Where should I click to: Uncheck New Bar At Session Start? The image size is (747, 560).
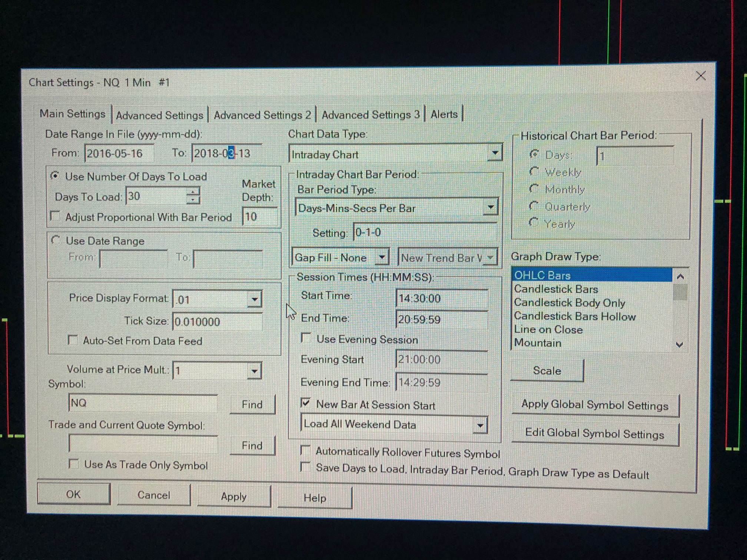(306, 403)
